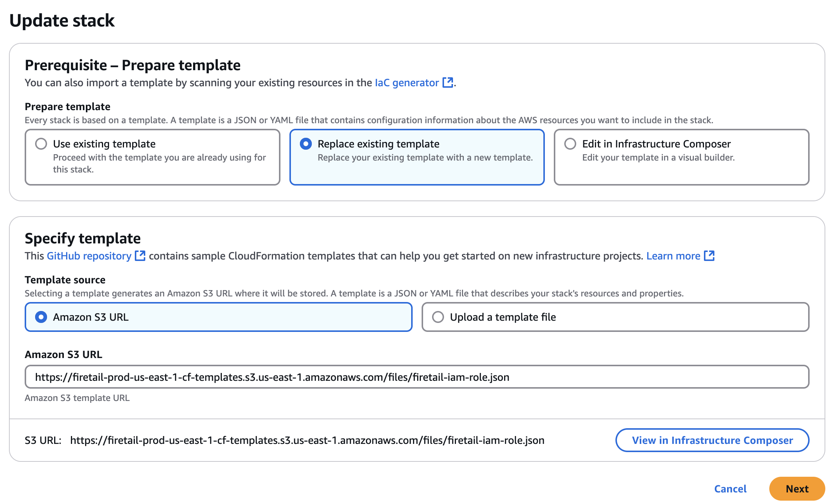The height and width of the screenshot is (504, 838).
Task: Follow the Learn more link
Action: pyautogui.click(x=673, y=256)
